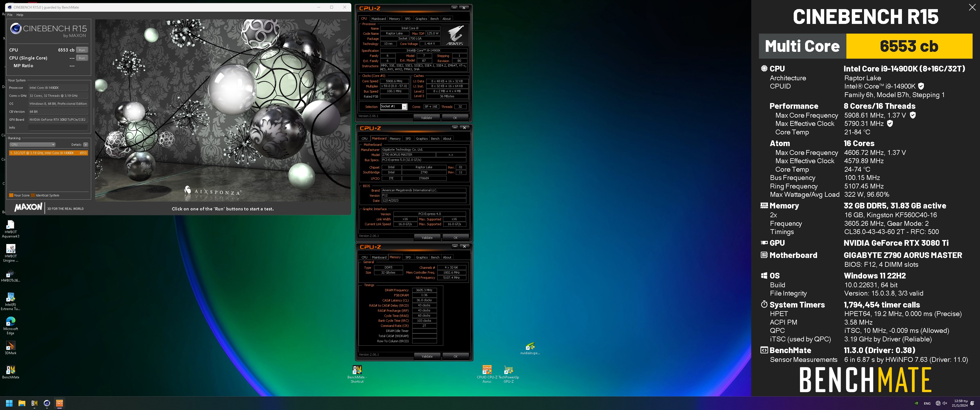980x410 pixels.
Task: Switch to Memory tab in CPU-tab CPU-Z window
Action: (395, 19)
